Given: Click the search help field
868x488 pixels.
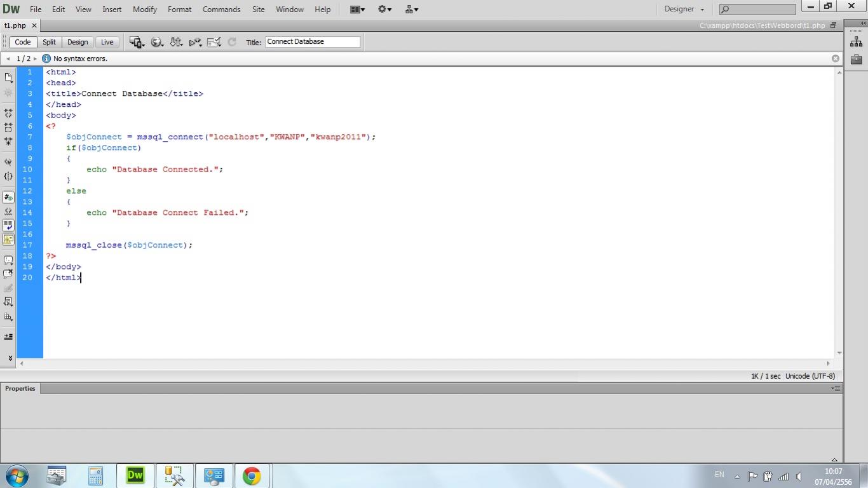Looking at the screenshot, I should (757, 10).
